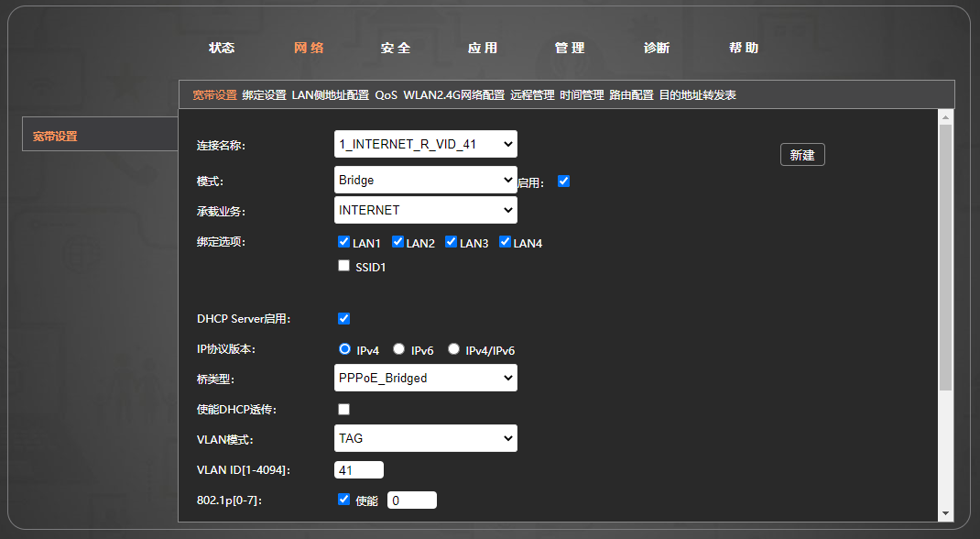Switch to the QoS sub-tab

click(385, 93)
